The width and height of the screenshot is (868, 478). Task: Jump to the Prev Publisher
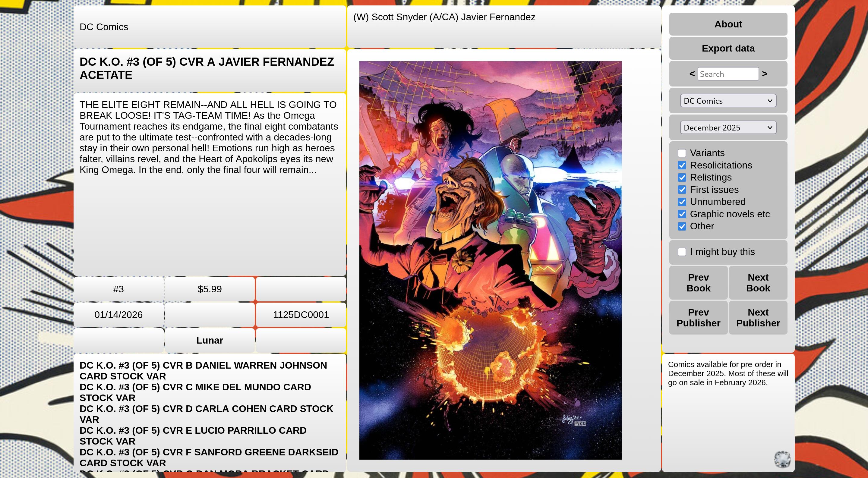[698, 318]
